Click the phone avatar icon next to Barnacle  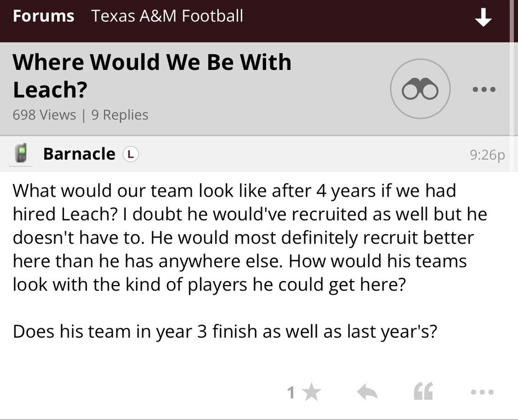pyautogui.click(x=21, y=153)
